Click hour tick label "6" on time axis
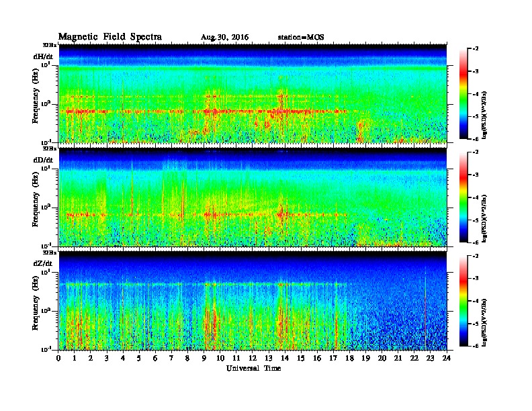The width and height of the screenshot is (532, 411). tap(156, 359)
